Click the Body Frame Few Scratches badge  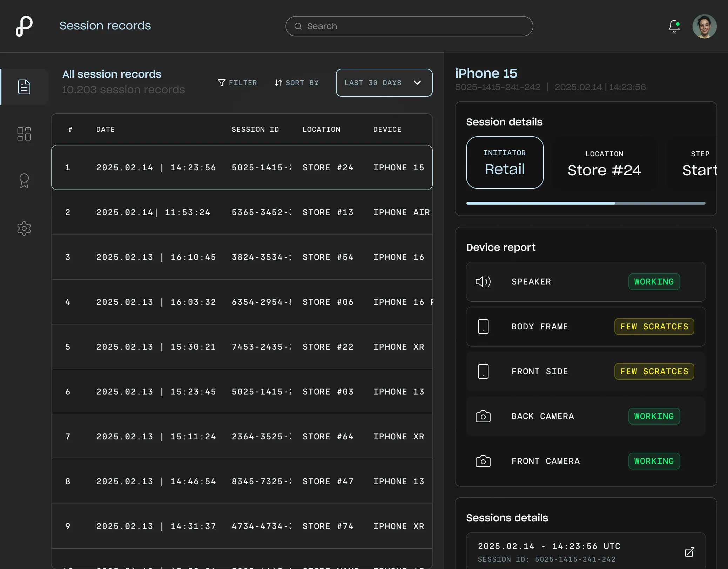[x=654, y=327]
